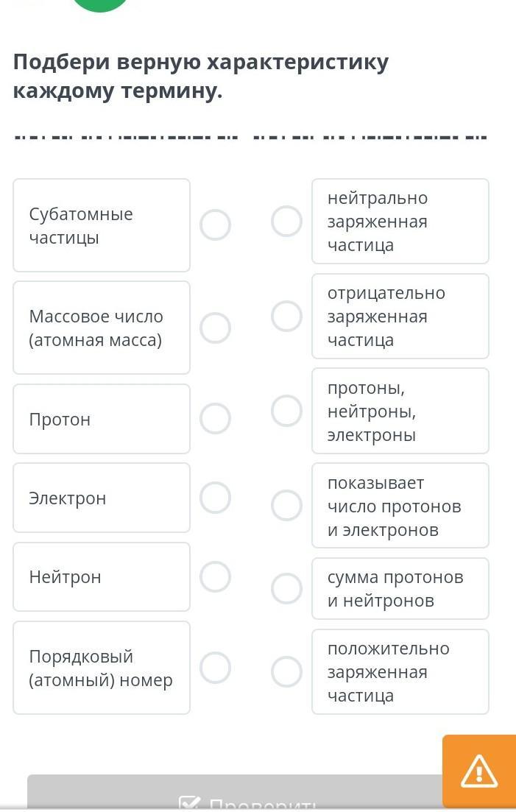Click the green circle icon at top

pos(101,4)
